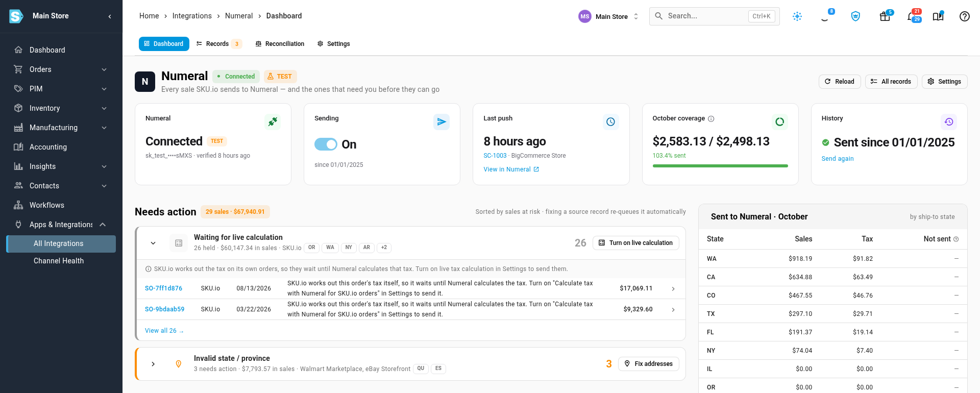The height and width of the screenshot is (393, 980).
Task: Collapse the sidebar with the arrow icon
Action: pos(110,16)
